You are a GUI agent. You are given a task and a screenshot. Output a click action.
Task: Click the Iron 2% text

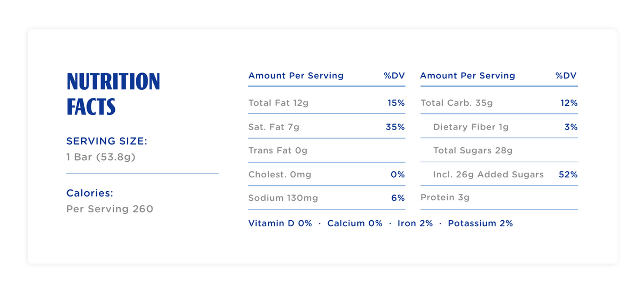tap(415, 223)
